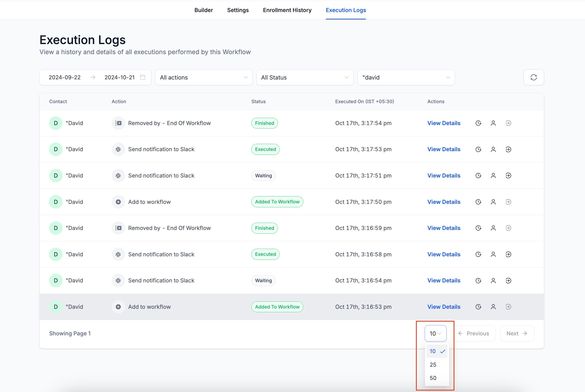The width and height of the screenshot is (585, 392).
Task: Open the Builder tab
Action: [204, 10]
